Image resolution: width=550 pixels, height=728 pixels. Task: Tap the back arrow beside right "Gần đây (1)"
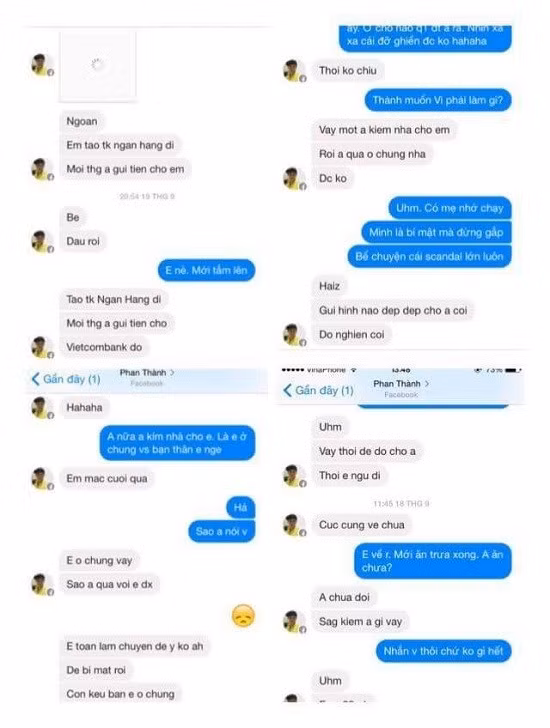click(x=287, y=390)
